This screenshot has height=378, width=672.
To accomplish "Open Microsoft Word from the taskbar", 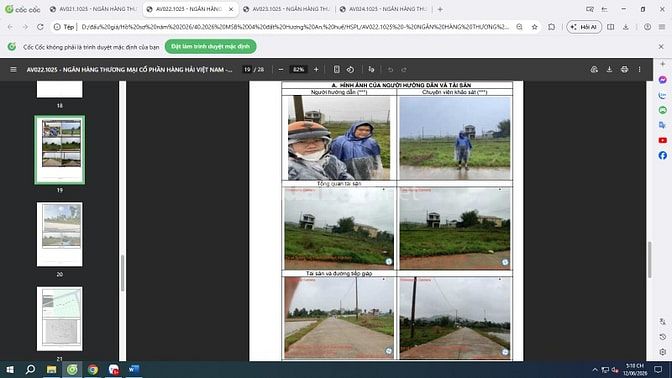I will (x=134, y=369).
